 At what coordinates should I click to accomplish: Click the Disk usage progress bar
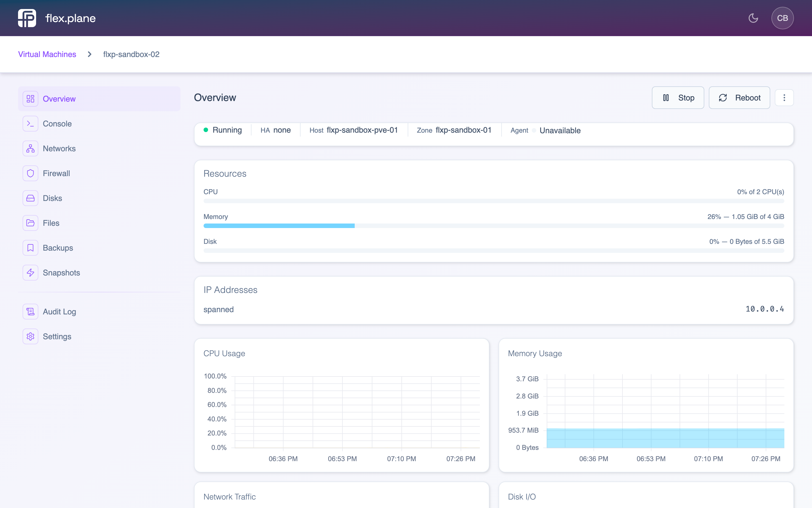pos(494,251)
